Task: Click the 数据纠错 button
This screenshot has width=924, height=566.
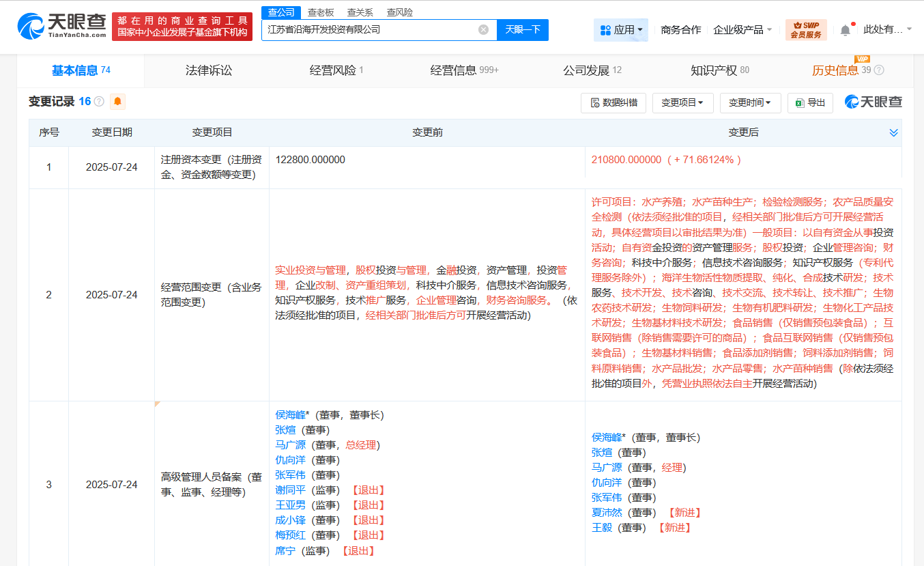Action: [613, 102]
